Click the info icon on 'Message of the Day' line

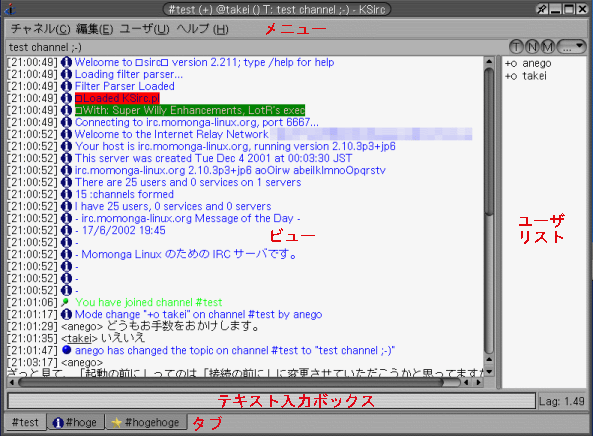point(66,218)
